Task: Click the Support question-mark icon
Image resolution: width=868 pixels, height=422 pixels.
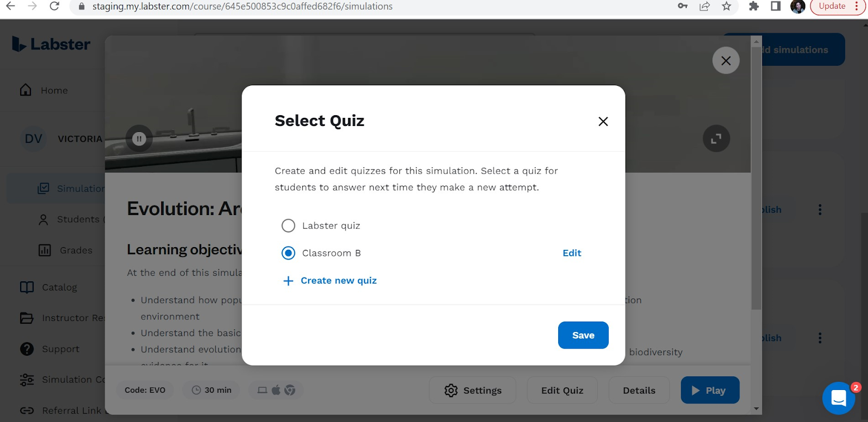Action: (x=26, y=349)
